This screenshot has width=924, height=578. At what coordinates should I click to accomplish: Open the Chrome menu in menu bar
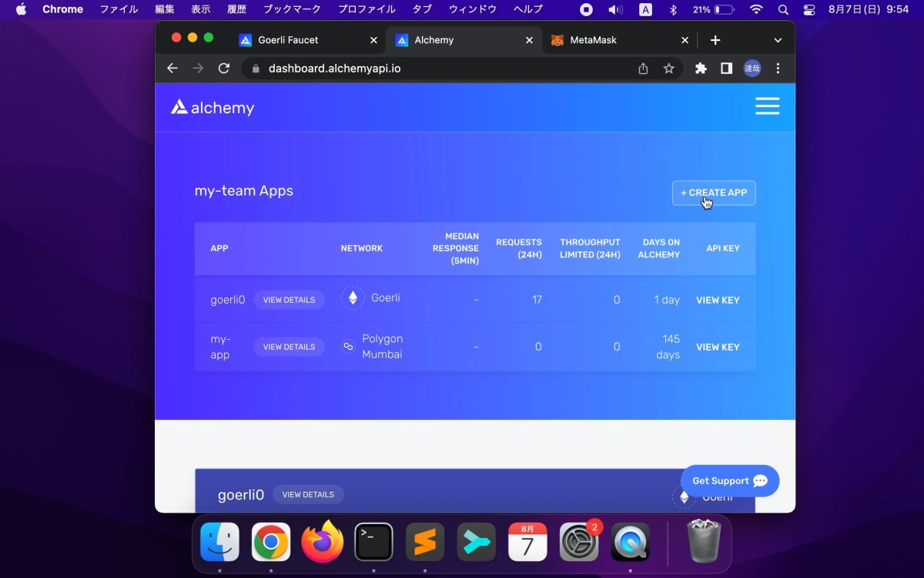point(62,9)
